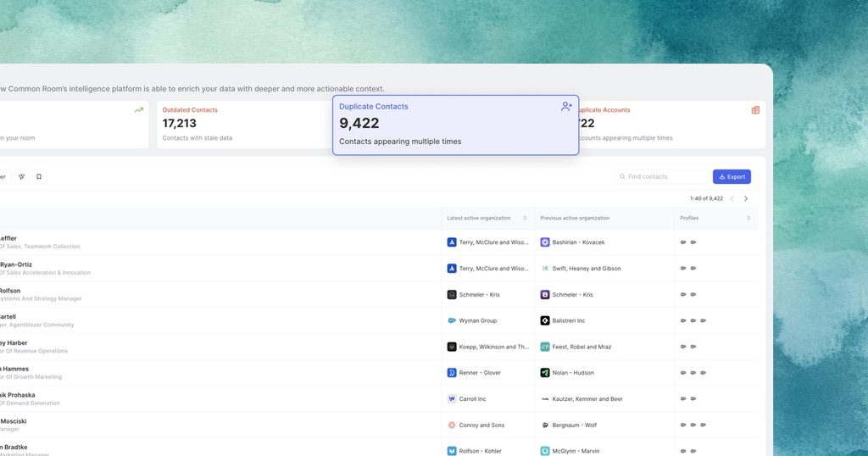Click Previous active organization column header
The height and width of the screenshot is (456, 868).
(x=575, y=218)
